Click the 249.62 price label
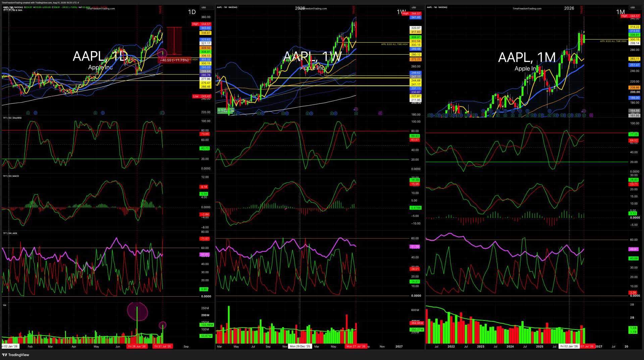Image resolution: width=644 pixels, height=360 pixels. (416, 73)
